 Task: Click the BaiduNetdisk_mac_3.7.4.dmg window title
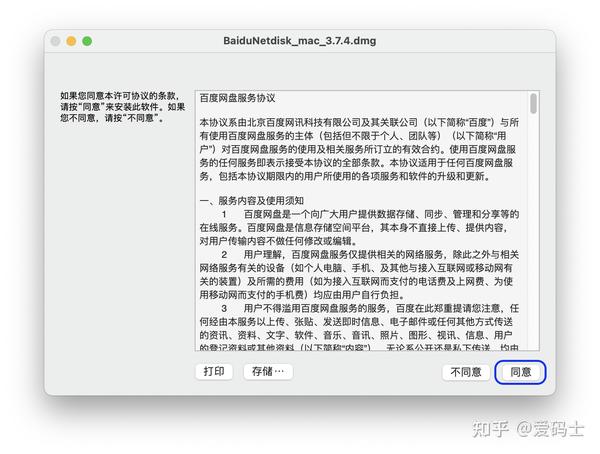click(300, 41)
